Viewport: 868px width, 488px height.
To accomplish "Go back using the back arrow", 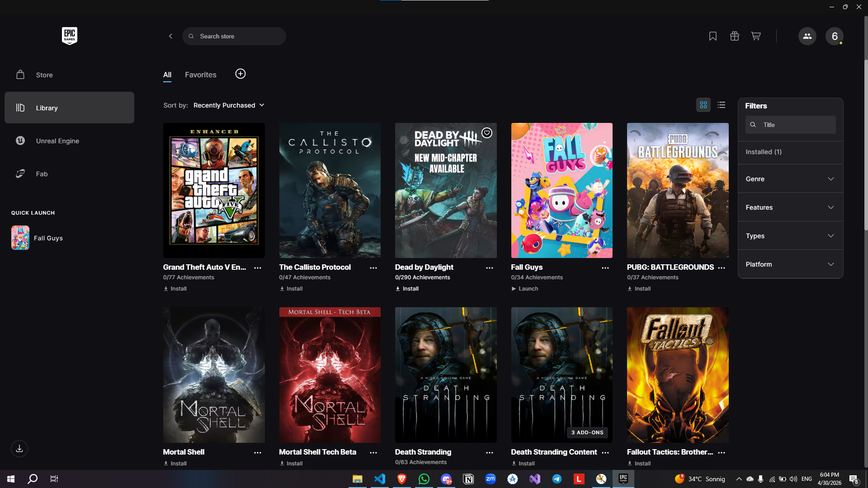I will pyautogui.click(x=170, y=36).
